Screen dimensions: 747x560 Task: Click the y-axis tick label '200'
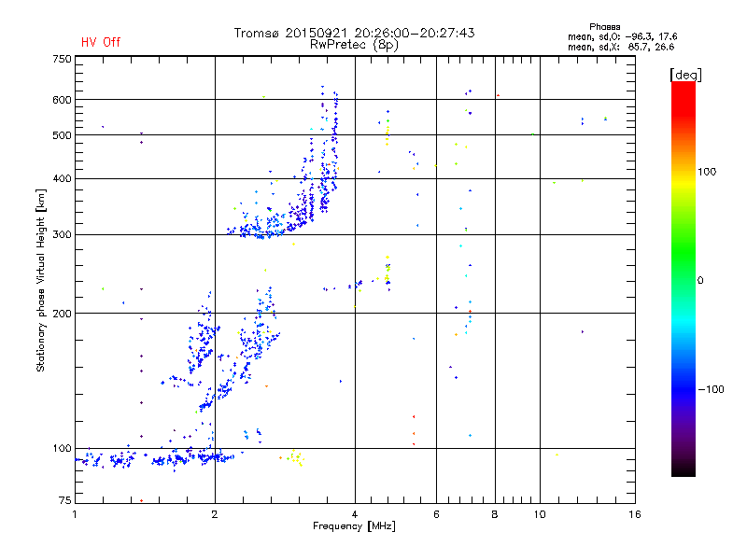point(62,314)
